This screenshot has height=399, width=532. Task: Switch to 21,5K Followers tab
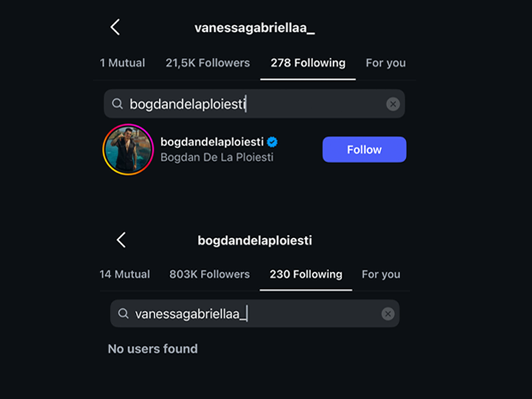pyautogui.click(x=207, y=63)
